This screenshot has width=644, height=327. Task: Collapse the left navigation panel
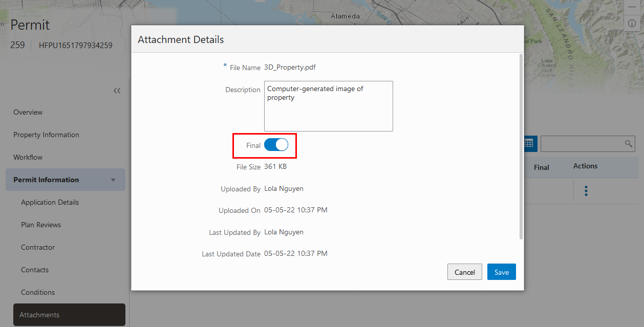click(117, 91)
